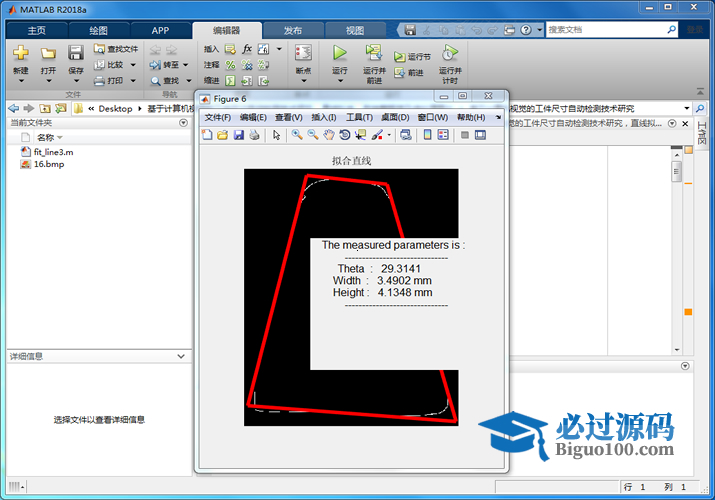Click the show plot tools icon in Figure 6
Screen dimensions: 715x500
point(480,134)
